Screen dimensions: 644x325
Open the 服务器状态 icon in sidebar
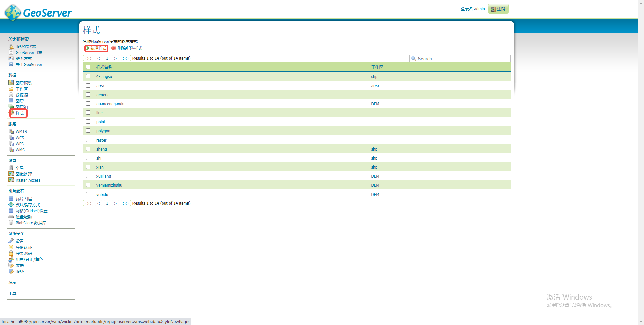11,46
